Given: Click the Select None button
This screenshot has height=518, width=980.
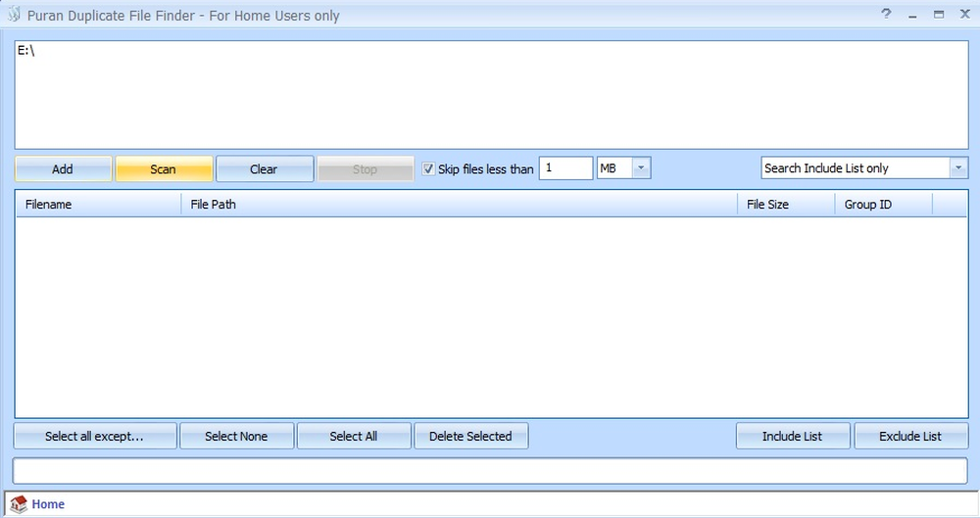Looking at the screenshot, I should (x=237, y=436).
